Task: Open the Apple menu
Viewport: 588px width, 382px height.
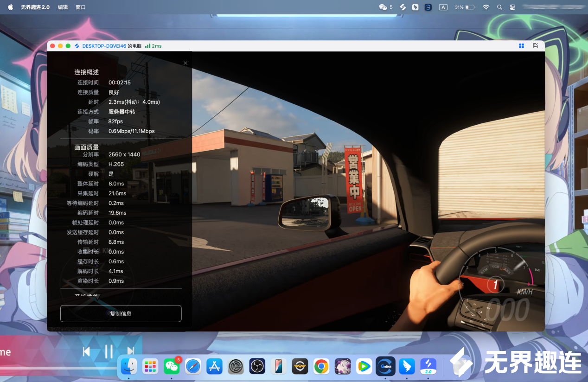Action: click(10, 7)
